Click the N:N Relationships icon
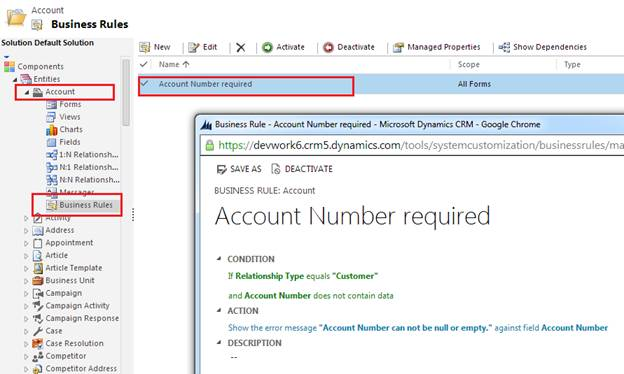Image resolution: width=624 pixels, height=374 pixels. pyautogui.click(x=52, y=180)
